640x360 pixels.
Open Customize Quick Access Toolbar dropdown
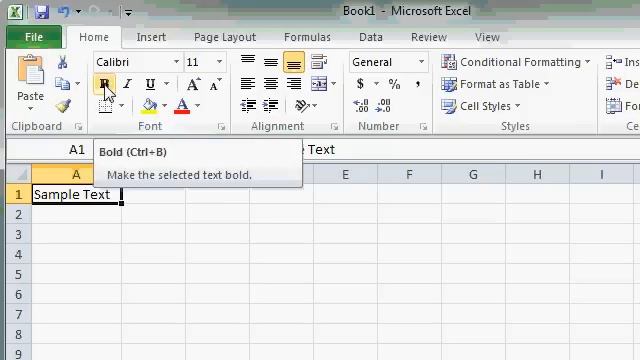(128, 13)
